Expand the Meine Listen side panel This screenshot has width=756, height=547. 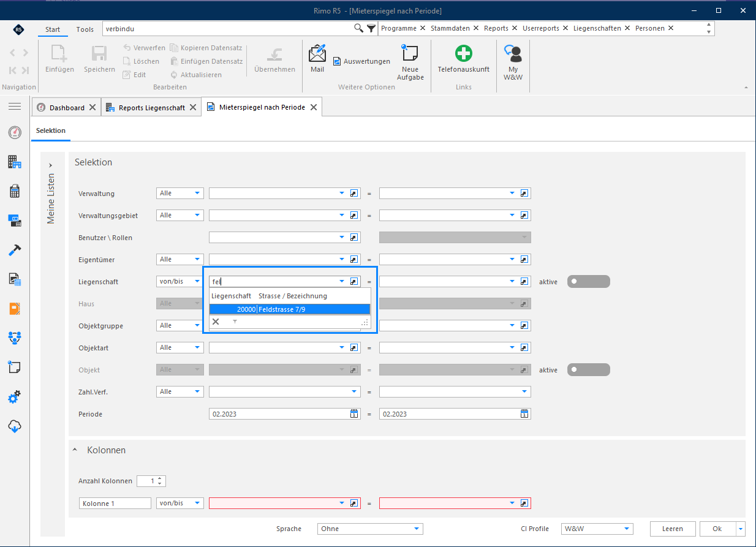pos(50,165)
